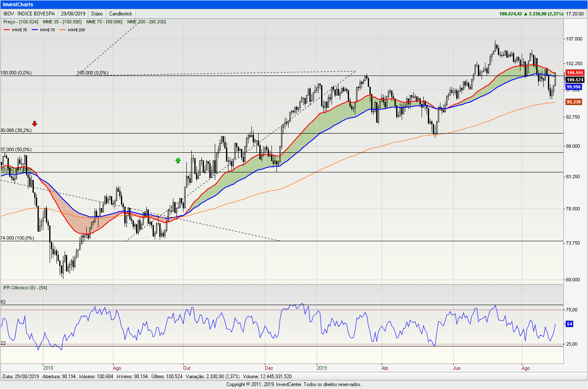The height and width of the screenshot is (389, 588).
Task: Change the Candlestick chart type selector
Action: click(121, 14)
